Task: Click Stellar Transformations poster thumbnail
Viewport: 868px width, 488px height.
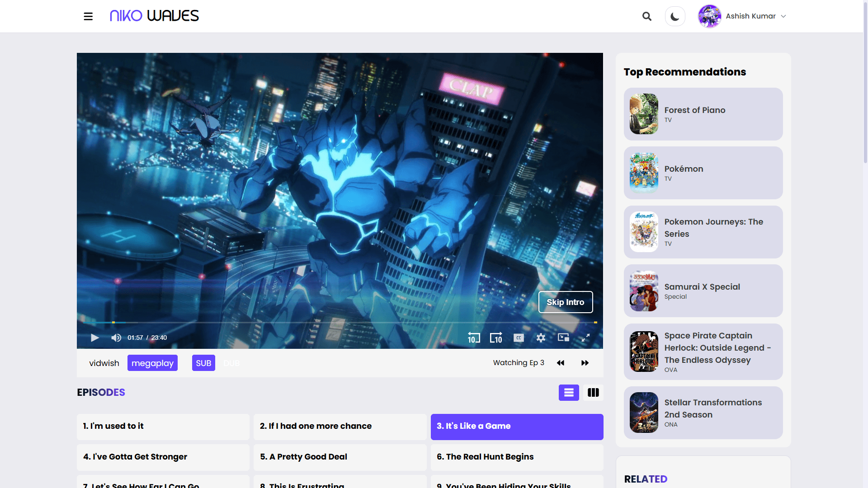Action: point(644,413)
